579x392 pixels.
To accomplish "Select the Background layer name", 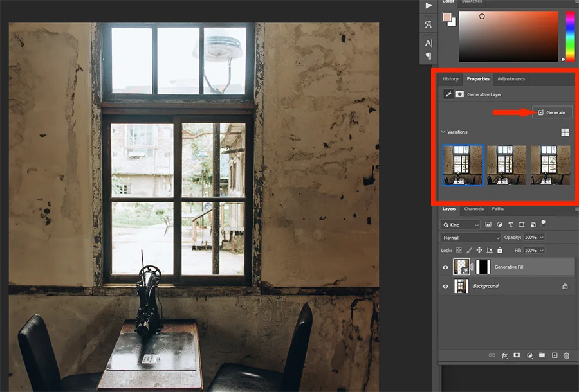I will coord(486,286).
